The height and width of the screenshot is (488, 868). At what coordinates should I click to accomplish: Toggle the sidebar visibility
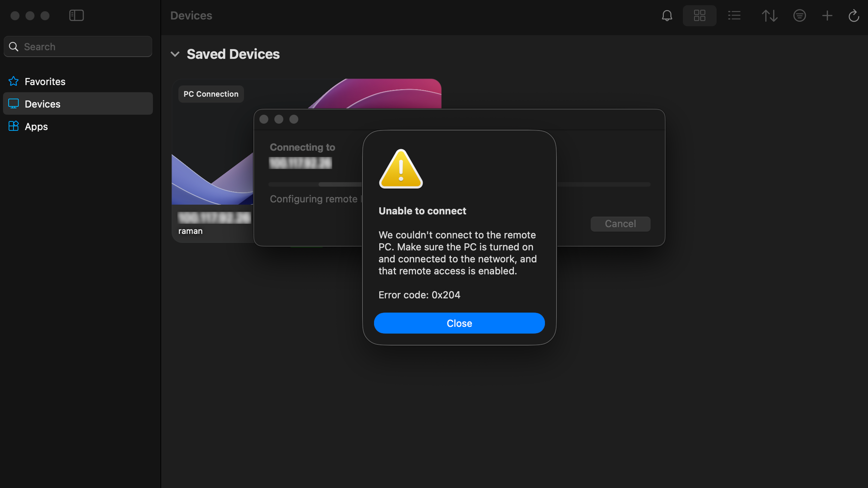click(77, 16)
